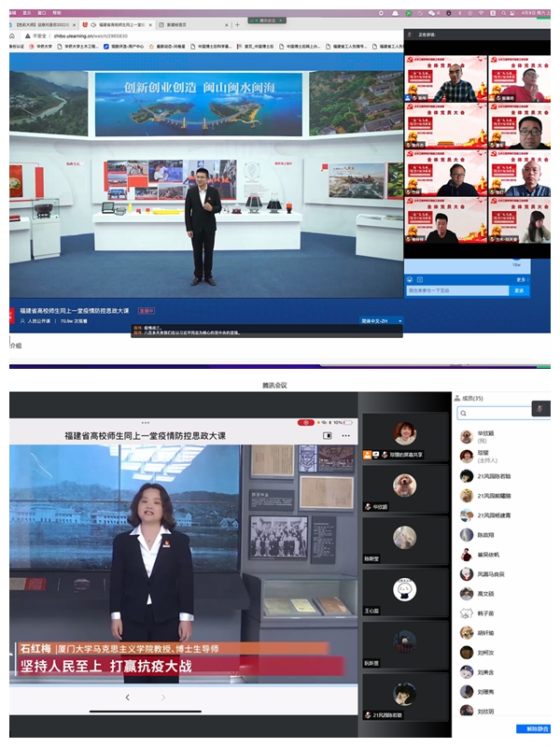Click the chat message input box
Viewport: 560px width, 747px height.
(457, 289)
